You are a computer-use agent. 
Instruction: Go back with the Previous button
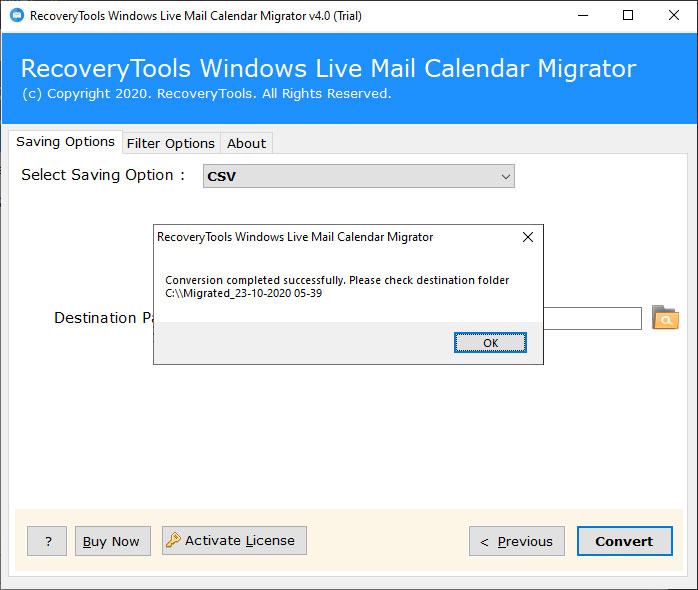coord(517,541)
